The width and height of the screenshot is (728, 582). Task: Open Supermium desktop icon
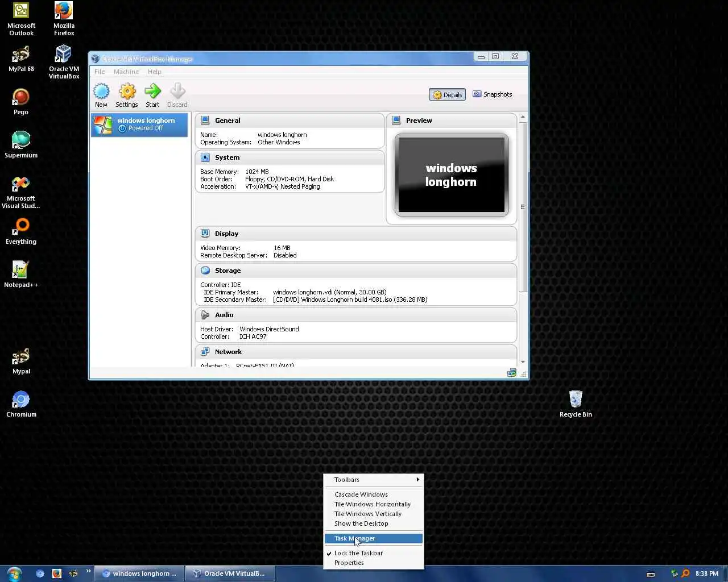pos(21,145)
